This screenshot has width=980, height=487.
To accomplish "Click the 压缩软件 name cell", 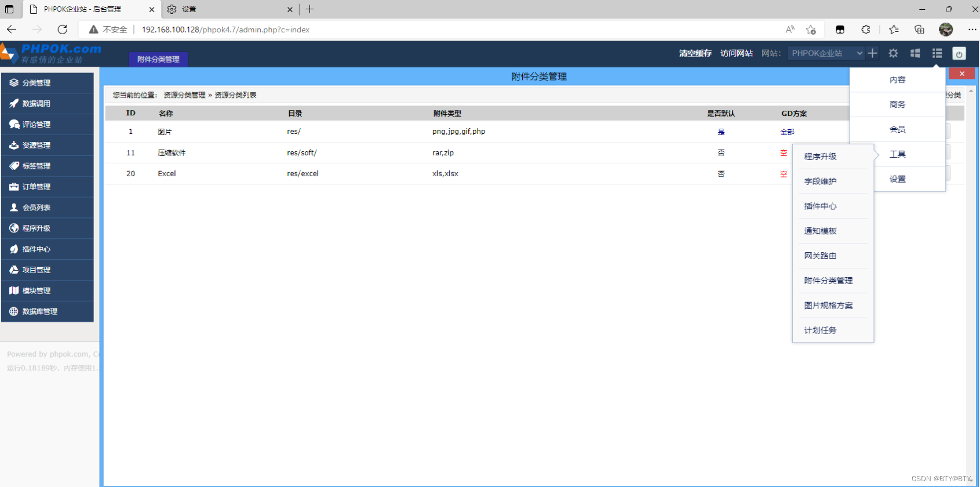I will click(x=172, y=153).
